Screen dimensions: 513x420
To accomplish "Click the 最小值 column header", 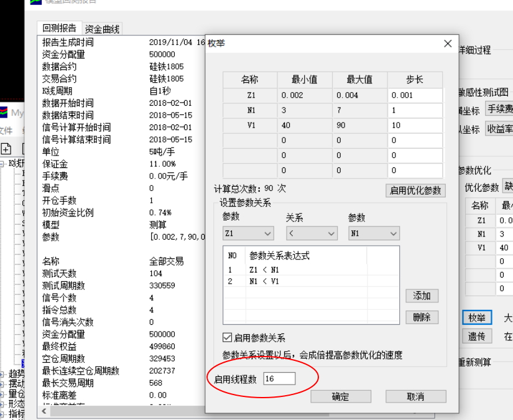I will (305, 80).
